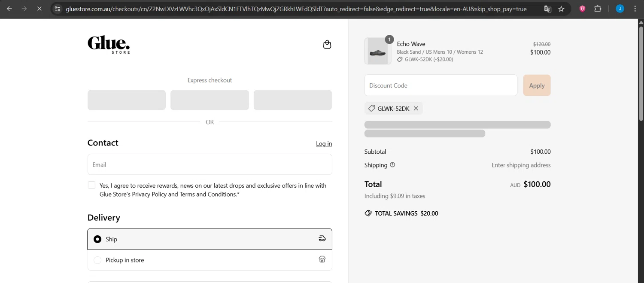Open the shopping bag cart icon
644x283 pixels.
327,44
